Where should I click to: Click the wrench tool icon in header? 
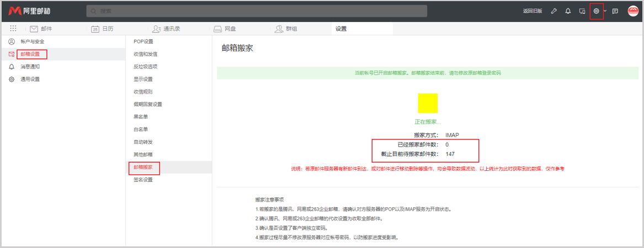pos(554,11)
